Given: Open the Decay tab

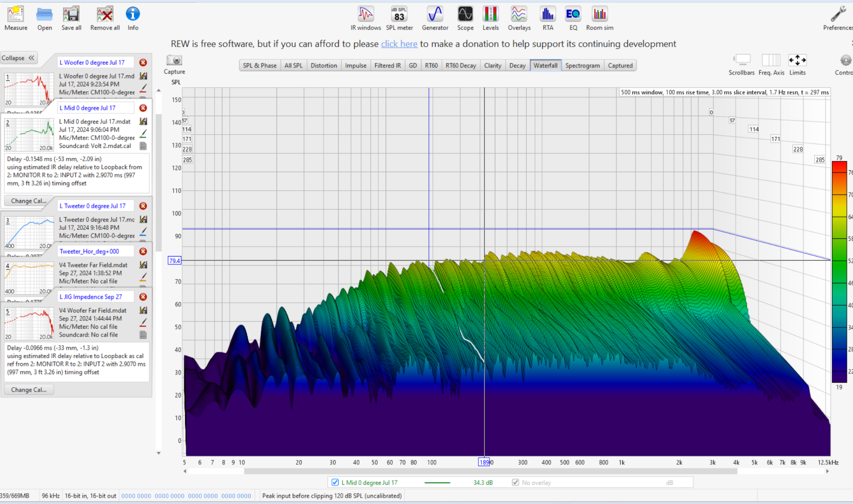Looking at the screenshot, I should [x=517, y=65].
